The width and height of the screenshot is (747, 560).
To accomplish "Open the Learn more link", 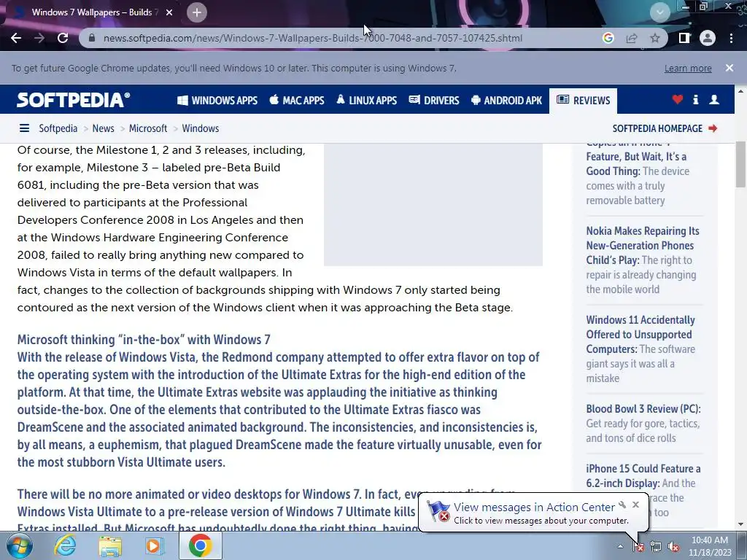I will click(x=688, y=68).
